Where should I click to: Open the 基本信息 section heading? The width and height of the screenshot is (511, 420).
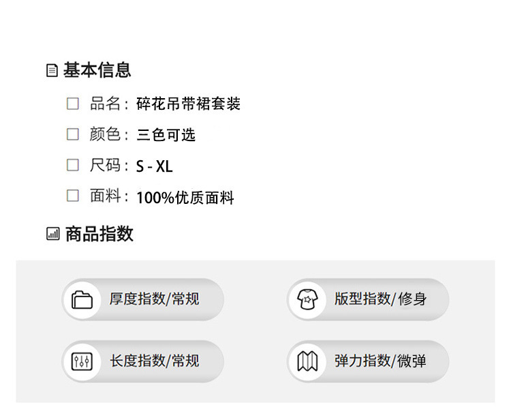(x=97, y=70)
